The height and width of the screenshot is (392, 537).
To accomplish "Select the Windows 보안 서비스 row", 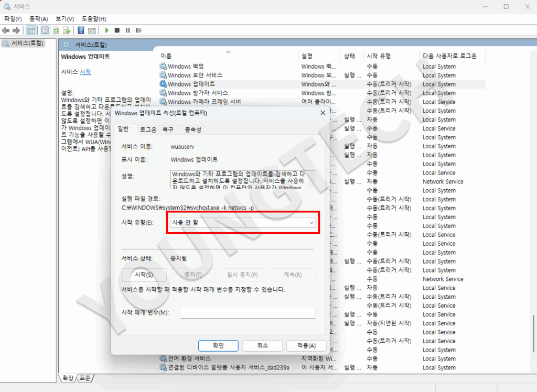I will coord(322,75).
